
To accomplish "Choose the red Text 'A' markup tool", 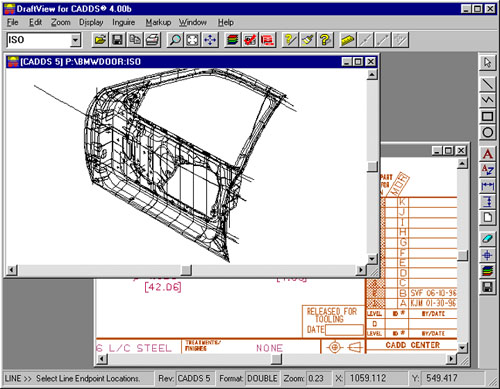I will coord(487,154).
